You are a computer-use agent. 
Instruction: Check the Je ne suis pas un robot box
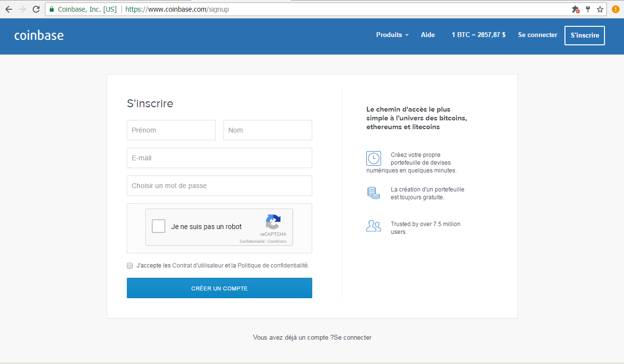point(159,227)
